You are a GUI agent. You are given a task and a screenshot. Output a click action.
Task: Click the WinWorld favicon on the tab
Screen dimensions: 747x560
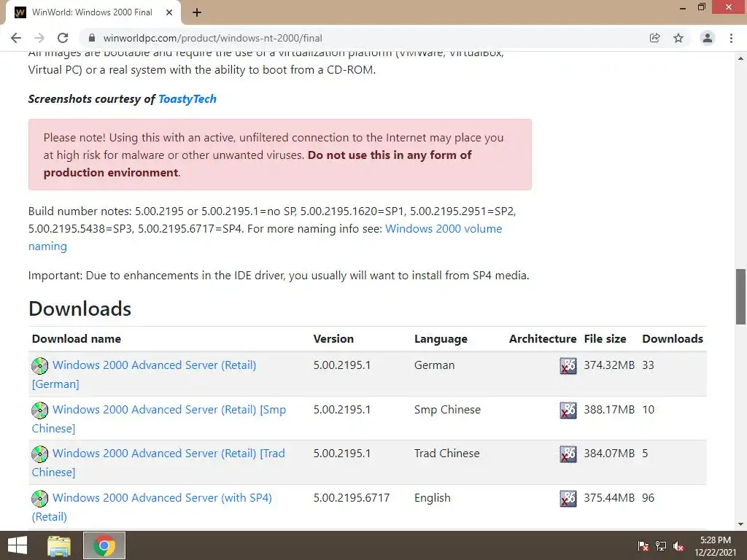pyautogui.click(x=20, y=12)
